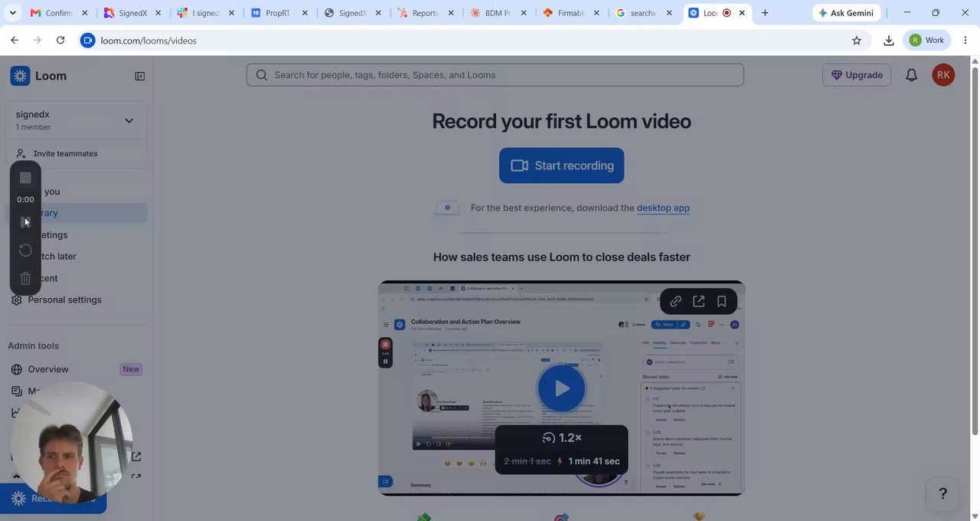Open the desktop app link
This screenshot has height=521, width=980.
coord(663,208)
